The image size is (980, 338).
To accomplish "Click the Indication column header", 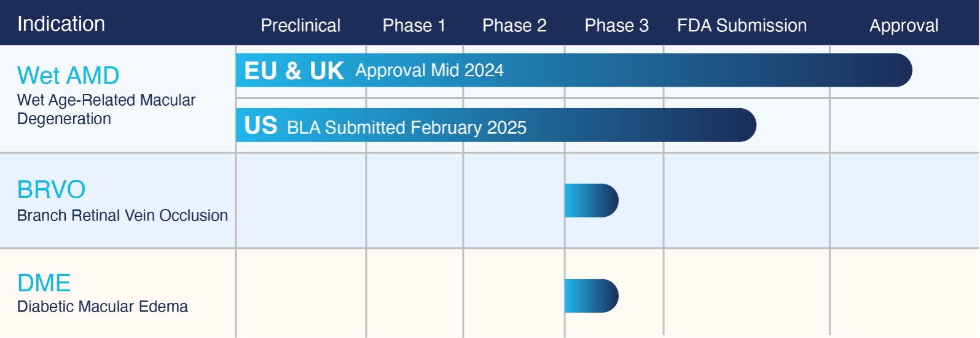I will pos(61,24).
